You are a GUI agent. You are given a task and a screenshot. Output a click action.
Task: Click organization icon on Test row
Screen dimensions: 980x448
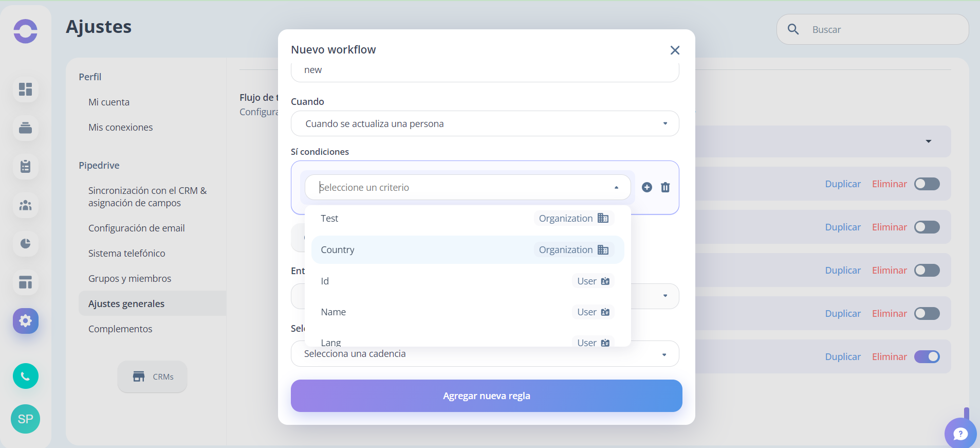pos(603,218)
